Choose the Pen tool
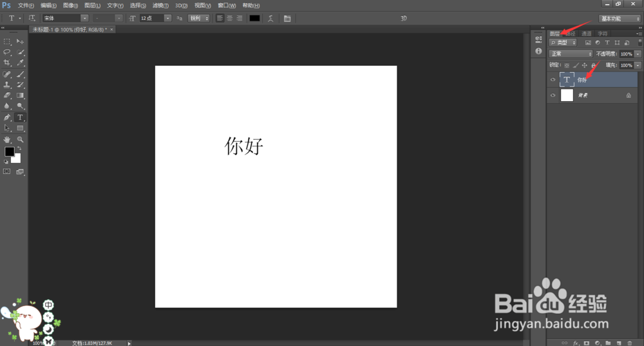Image resolution: width=644 pixels, height=346 pixels. click(7, 117)
